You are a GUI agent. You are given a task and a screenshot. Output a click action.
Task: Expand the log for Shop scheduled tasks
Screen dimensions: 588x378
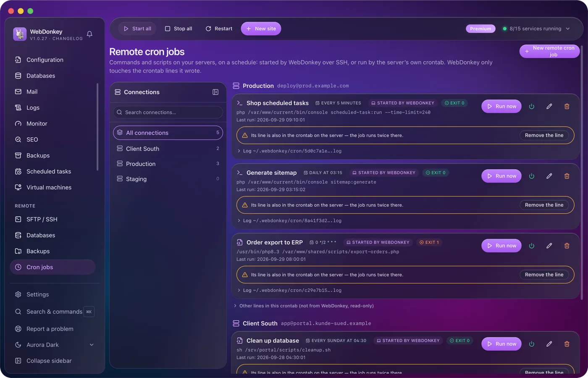[289, 151]
